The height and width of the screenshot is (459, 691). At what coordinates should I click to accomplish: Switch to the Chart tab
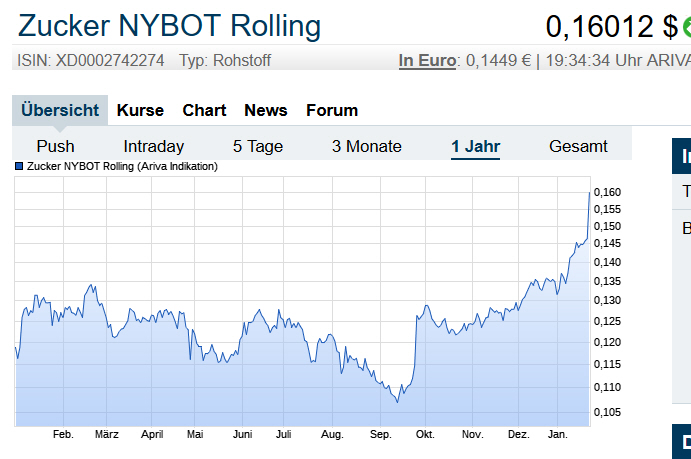tap(204, 110)
